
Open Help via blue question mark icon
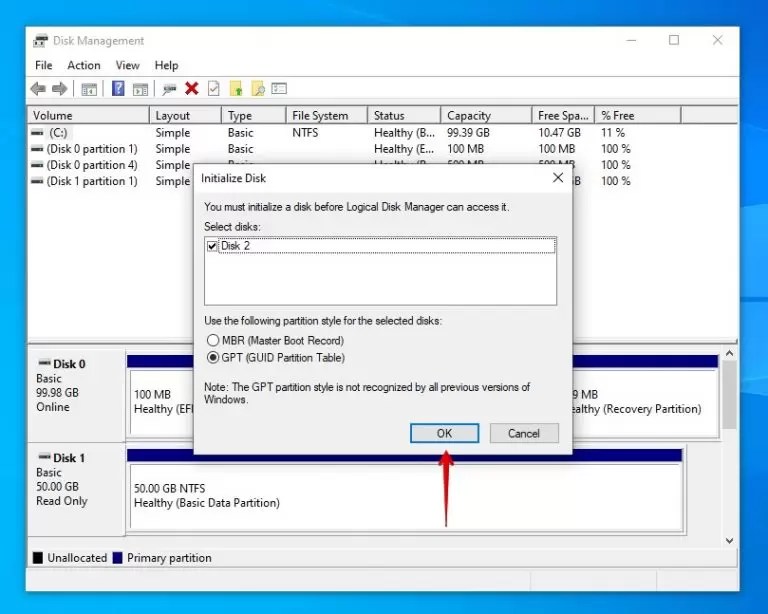pyautogui.click(x=118, y=89)
